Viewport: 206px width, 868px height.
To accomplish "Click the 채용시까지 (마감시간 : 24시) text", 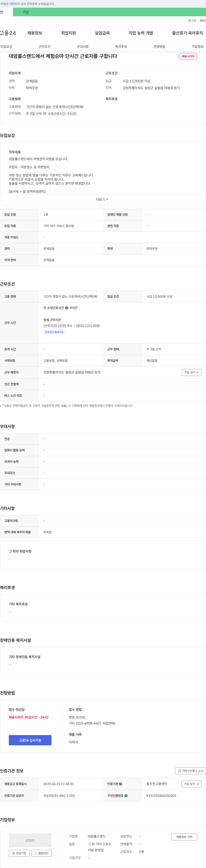I will pyautogui.click(x=29, y=717).
